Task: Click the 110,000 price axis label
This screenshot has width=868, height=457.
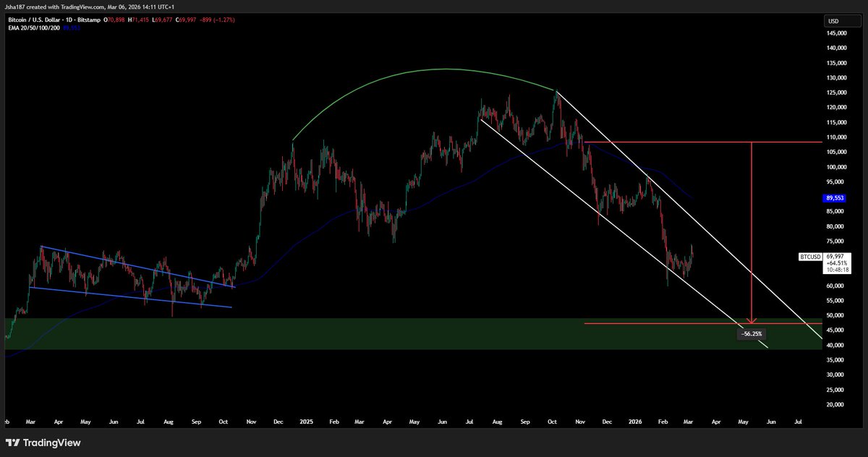Action: (835, 137)
